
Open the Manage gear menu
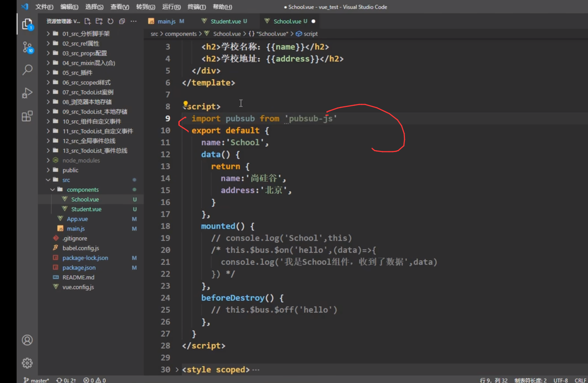(x=27, y=363)
